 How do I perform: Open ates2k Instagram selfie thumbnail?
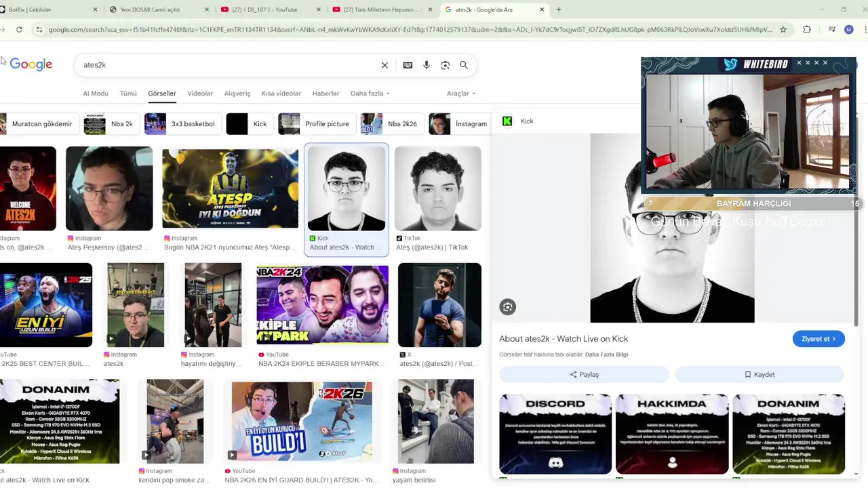pyautogui.click(x=136, y=305)
